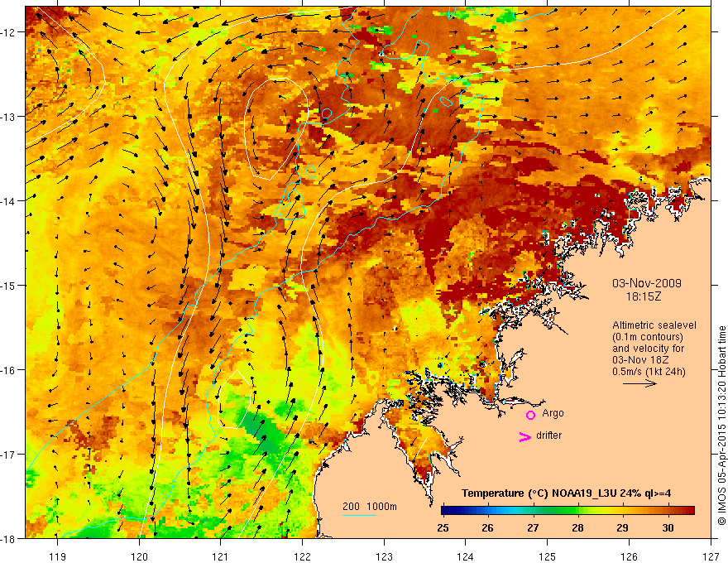Click the longitude axis label '123'
728x563 pixels.
pyautogui.click(x=384, y=556)
